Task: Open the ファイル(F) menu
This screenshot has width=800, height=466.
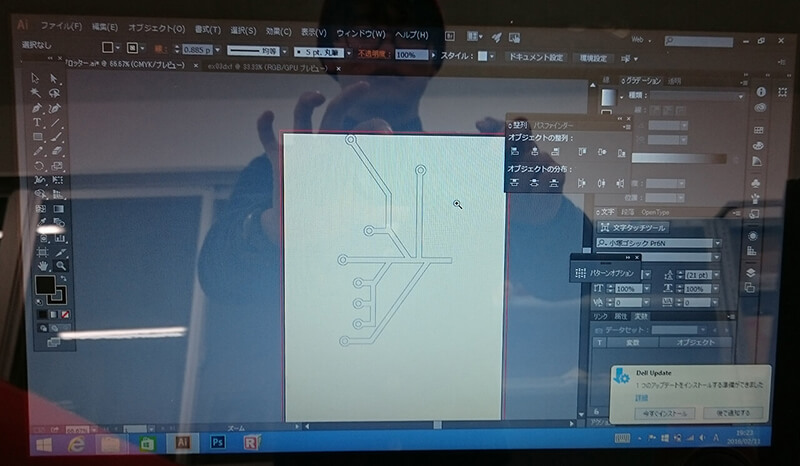Action: pos(61,26)
